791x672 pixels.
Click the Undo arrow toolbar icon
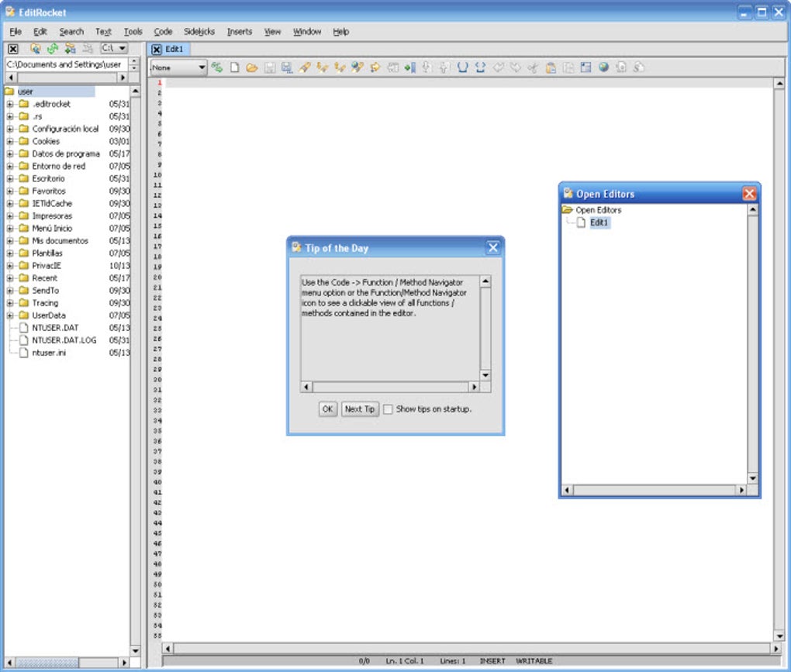[498, 67]
